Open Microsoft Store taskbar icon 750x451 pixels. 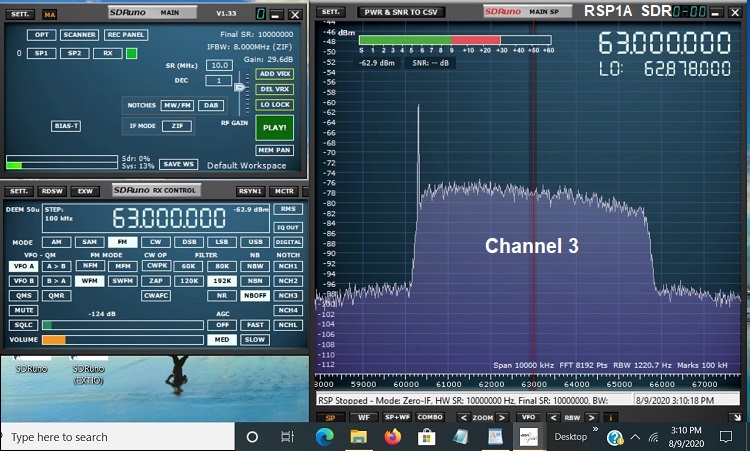(x=426, y=437)
